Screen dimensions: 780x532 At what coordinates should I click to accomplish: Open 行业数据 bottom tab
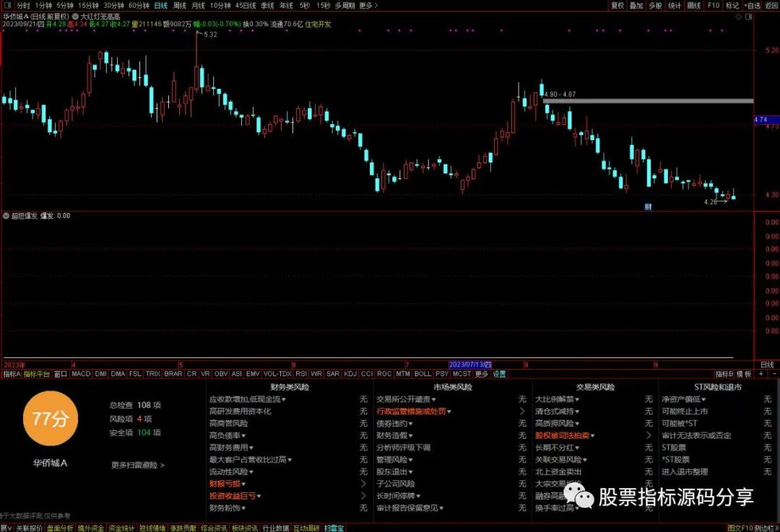pyautogui.click(x=276, y=528)
